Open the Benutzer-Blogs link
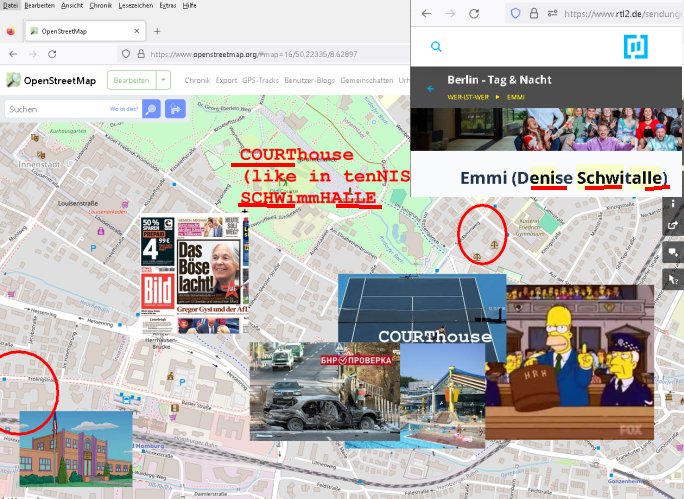Viewport: 684px width, 499px height. coord(309,80)
